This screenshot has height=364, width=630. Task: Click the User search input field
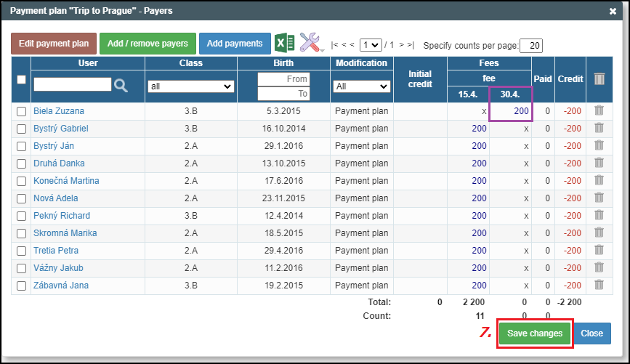click(x=73, y=84)
